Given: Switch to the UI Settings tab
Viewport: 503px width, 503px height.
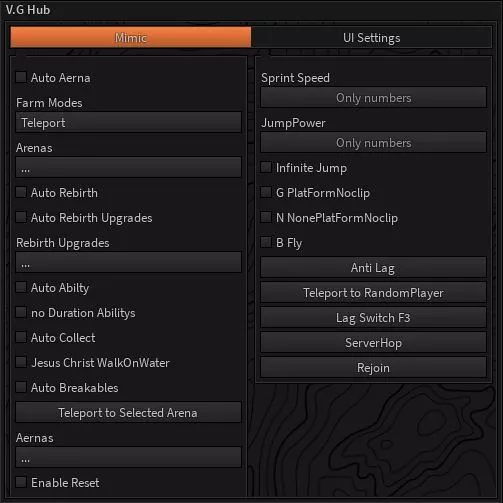Looking at the screenshot, I should (x=372, y=37).
